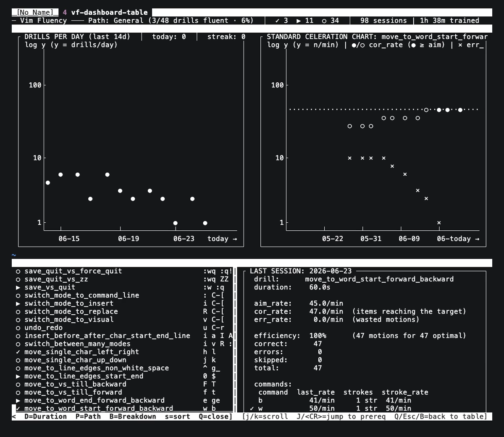
Task: Click the '06-19' date label on drills chart
Action: pyautogui.click(x=129, y=239)
